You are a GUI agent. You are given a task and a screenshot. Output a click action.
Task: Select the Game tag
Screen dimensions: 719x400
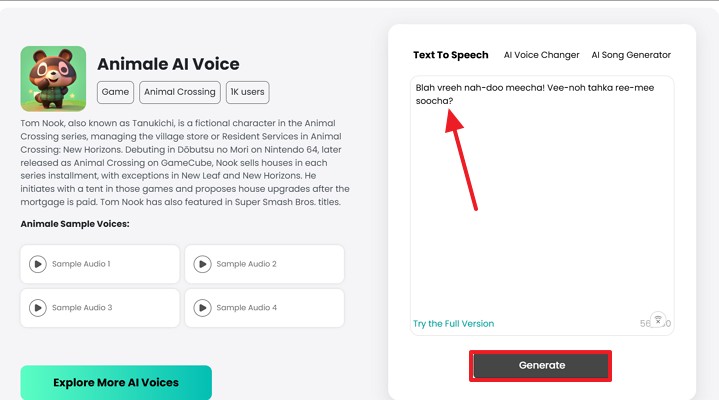pos(115,92)
